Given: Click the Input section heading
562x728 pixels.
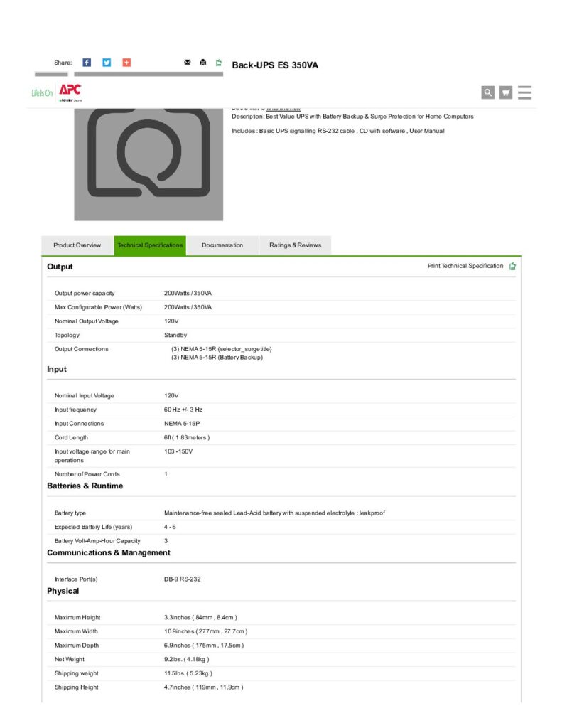Looking at the screenshot, I should [x=57, y=369].
